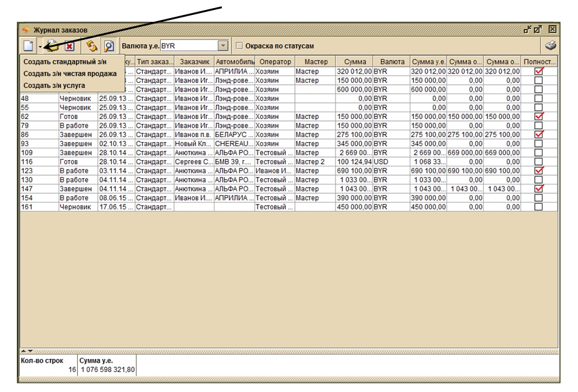Click the open folder toolbar icon
The width and height of the screenshot is (578, 392).
tap(53, 46)
